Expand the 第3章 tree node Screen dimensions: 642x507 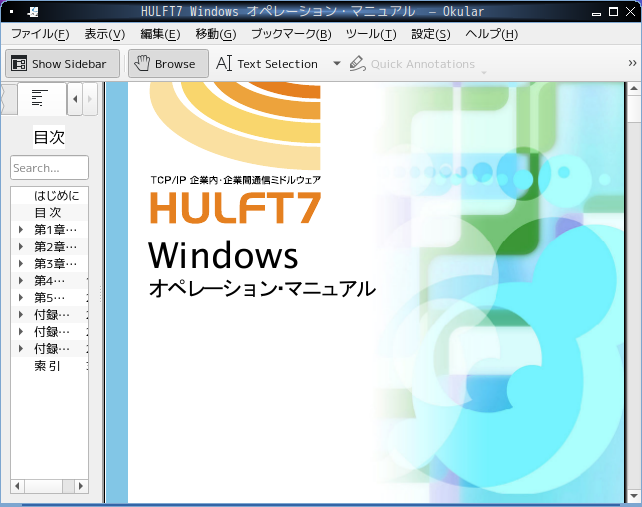20,264
